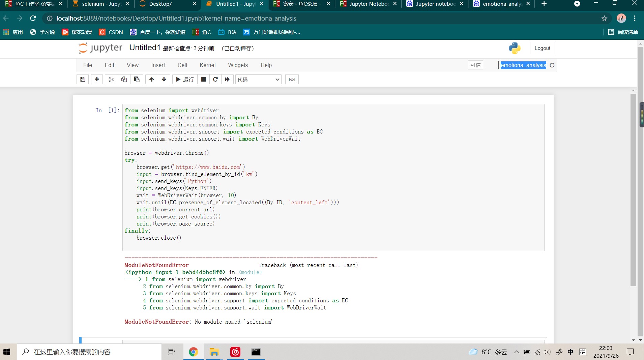Interrupt the kernel with stop icon

tap(203, 80)
